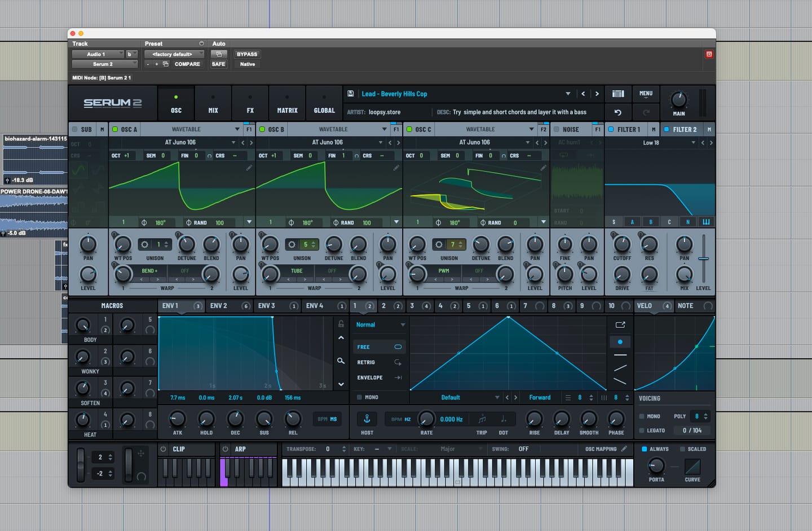Image resolution: width=812 pixels, height=531 pixels.
Task: Click the LFO dotted note icon
Action: pyautogui.click(x=503, y=419)
